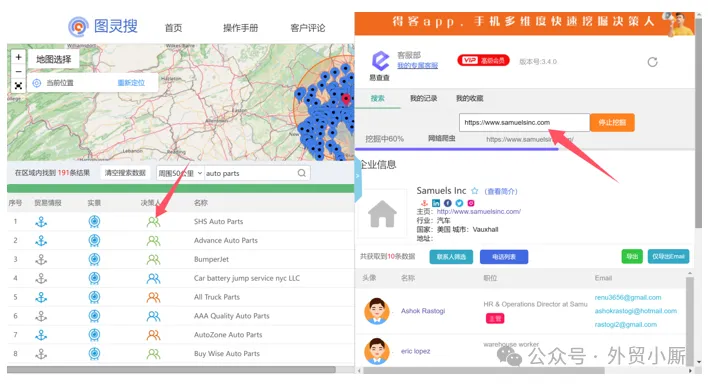Click Ashok Rastogi's avatar thumbnail
The image size is (708, 384).
377,311
